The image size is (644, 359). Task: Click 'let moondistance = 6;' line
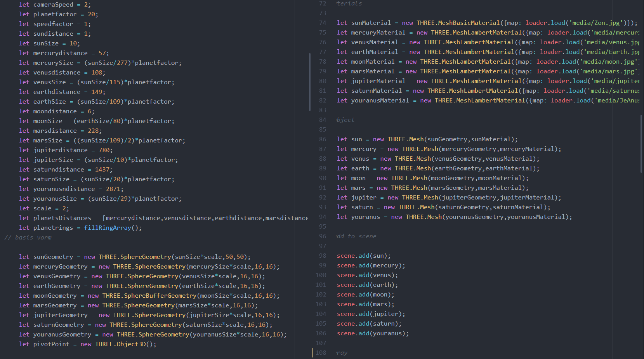pyautogui.click(x=57, y=111)
